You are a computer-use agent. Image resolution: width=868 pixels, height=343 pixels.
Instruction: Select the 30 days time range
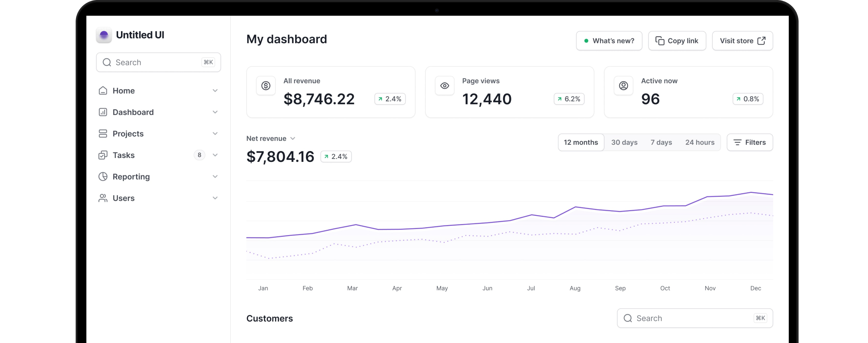(x=624, y=142)
